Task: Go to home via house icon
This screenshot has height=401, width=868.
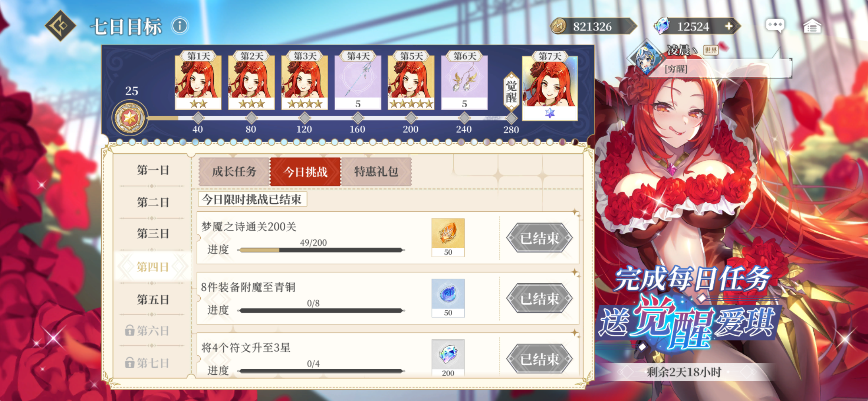Action: pos(812,26)
